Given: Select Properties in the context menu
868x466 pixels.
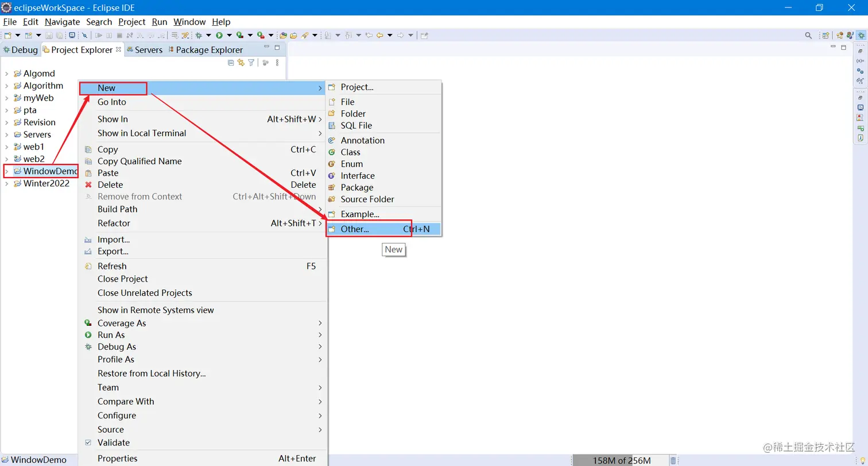Looking at the screenshot, I should (x=203, y=459).
